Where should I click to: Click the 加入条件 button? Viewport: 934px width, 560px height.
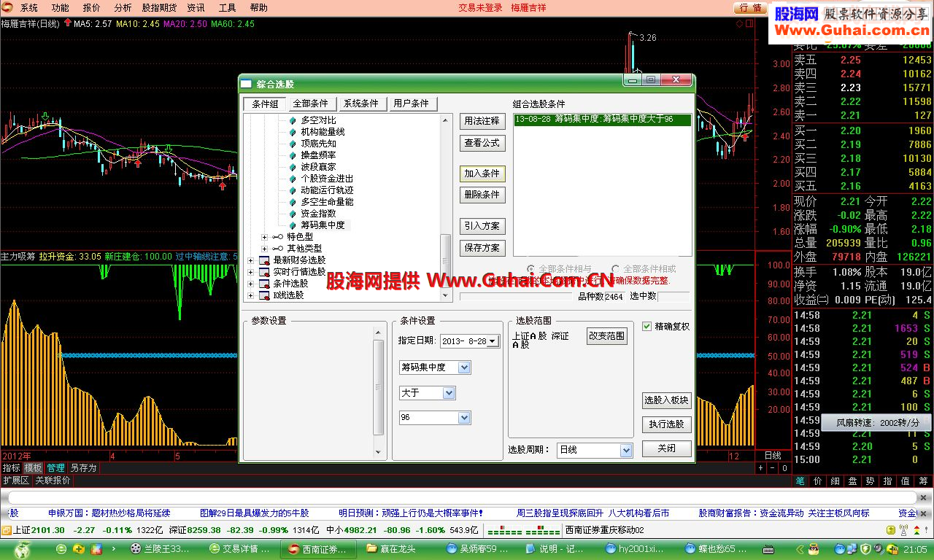[482, 174]
